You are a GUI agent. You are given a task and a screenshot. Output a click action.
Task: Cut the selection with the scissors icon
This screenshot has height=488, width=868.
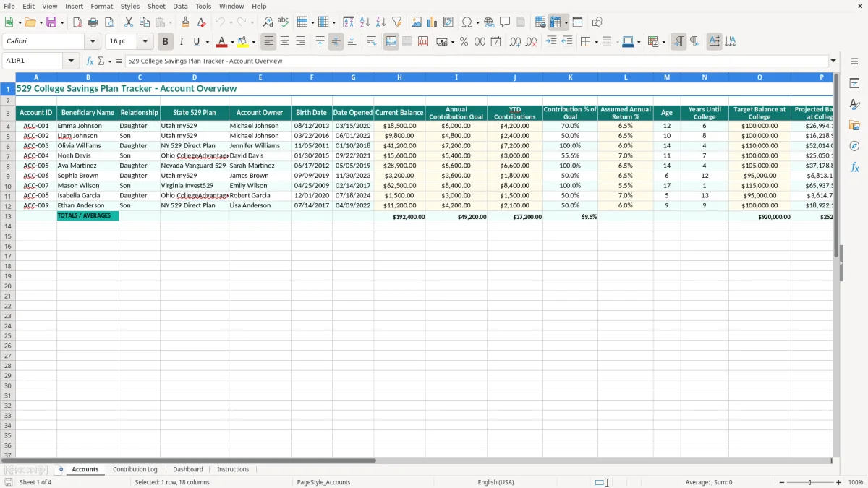pos(129,22)
